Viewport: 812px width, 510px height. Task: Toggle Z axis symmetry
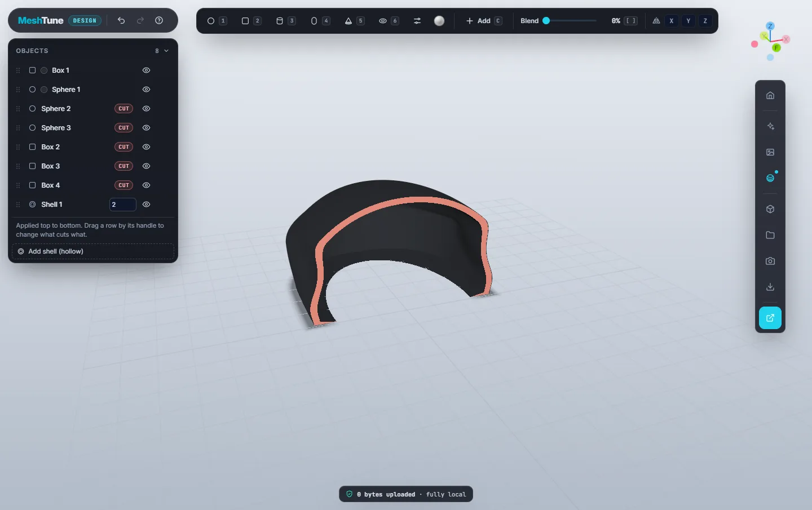pyautogui.click(x=705, y=21)
